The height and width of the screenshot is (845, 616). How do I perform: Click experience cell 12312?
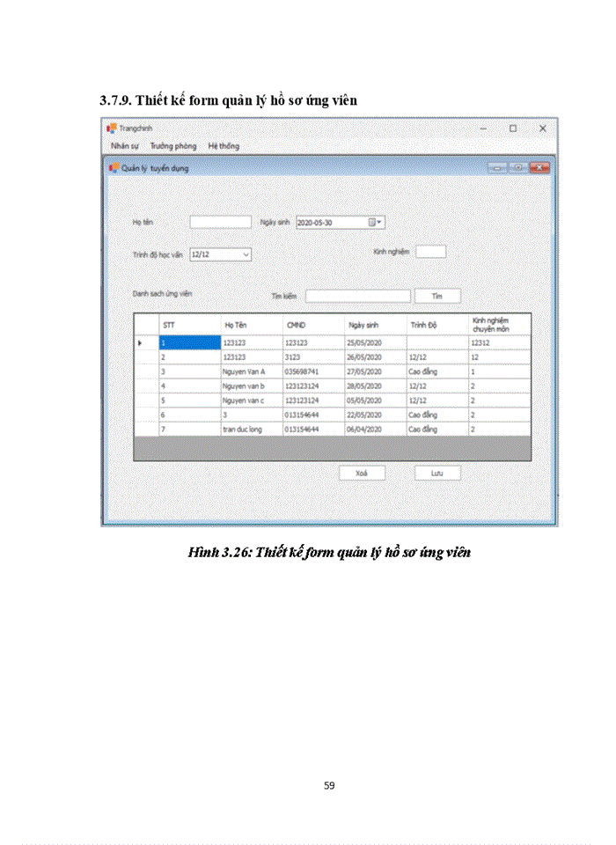(500, 342)
